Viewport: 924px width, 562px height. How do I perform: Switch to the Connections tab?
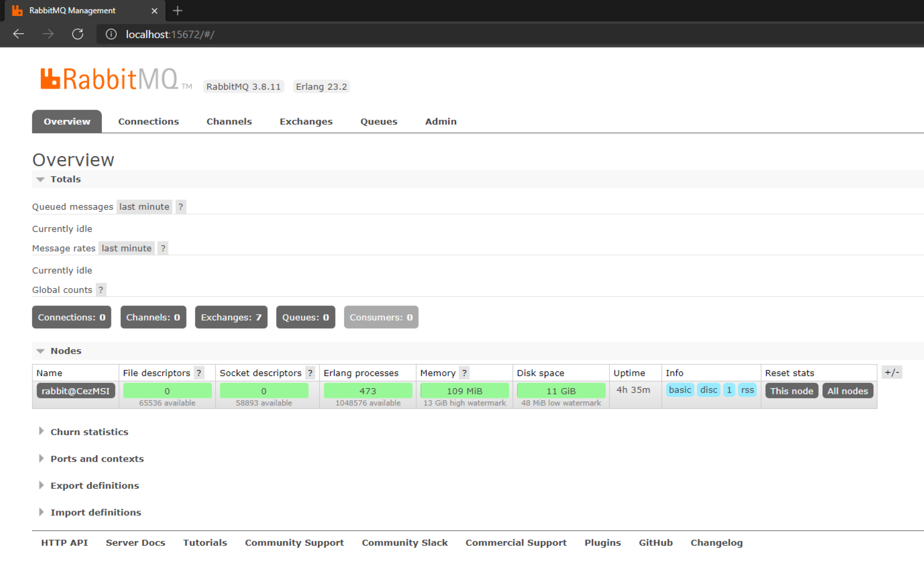[x=148, y=122]
